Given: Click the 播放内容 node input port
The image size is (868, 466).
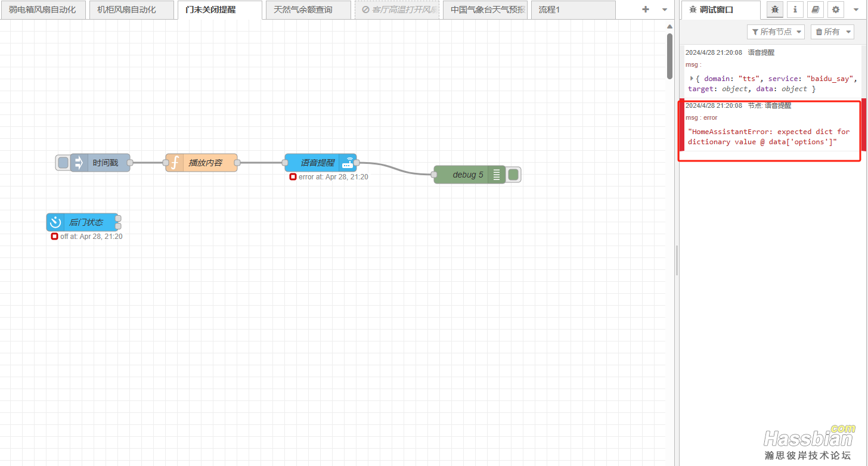Looking at the screenshot, I should [166, 163].
